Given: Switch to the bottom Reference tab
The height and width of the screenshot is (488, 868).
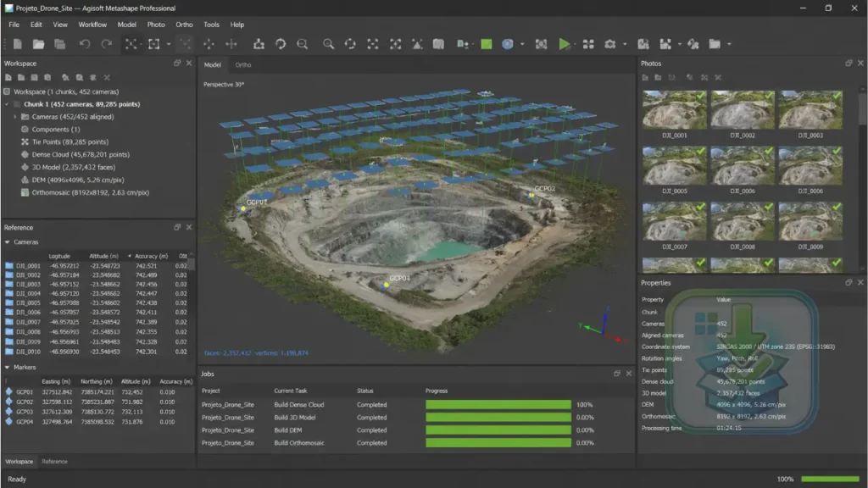Looking at the screenshot, I should click(x=54, y=462).
